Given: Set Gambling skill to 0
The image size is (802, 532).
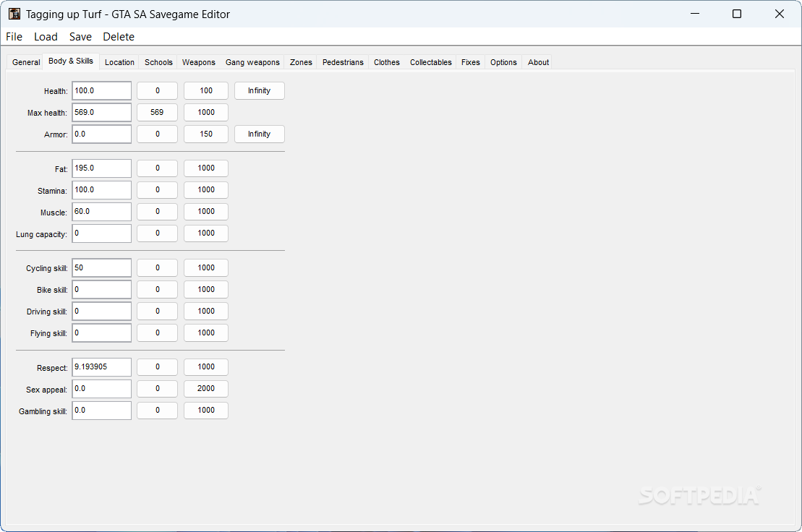Looking at the screenshot, I should click(157, 411).
